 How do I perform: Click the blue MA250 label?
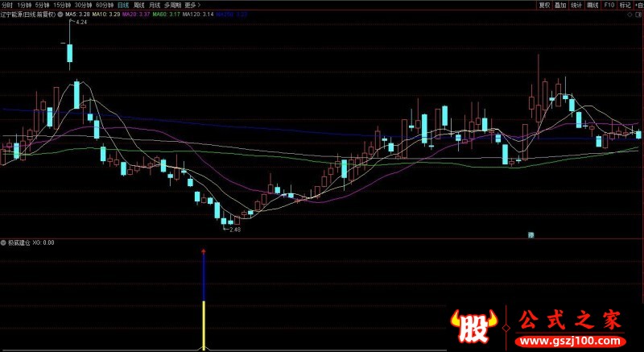(232, 14)
